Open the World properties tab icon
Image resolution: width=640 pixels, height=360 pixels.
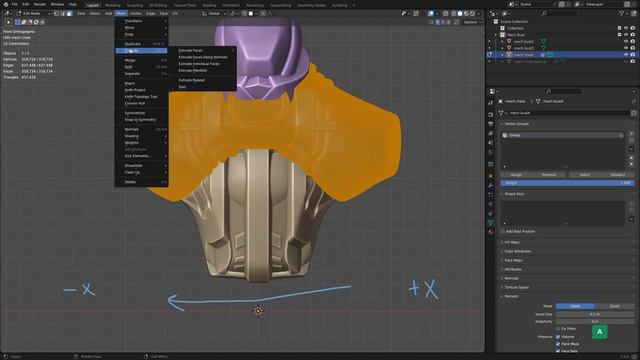coord(491,152)
